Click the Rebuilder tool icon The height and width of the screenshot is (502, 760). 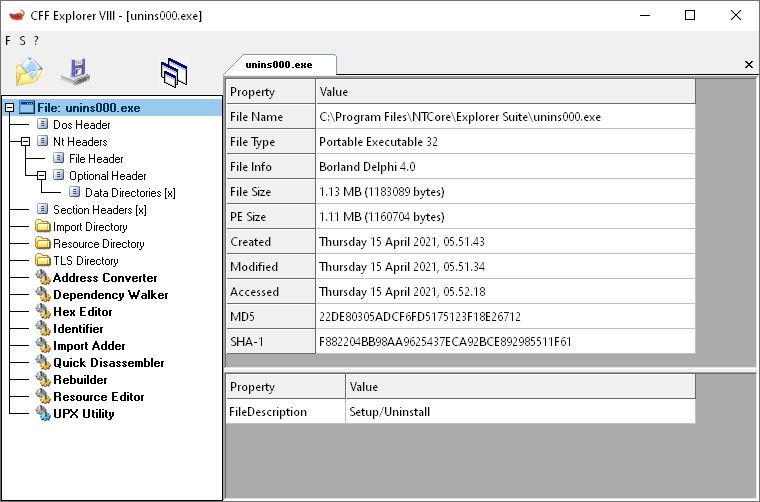pos(43,379)
